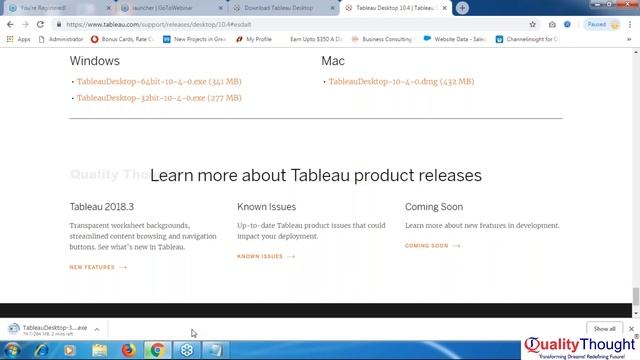
Task: Reload the page with the refresh icon
Action: pyautogui.click(x=40, y=24)
